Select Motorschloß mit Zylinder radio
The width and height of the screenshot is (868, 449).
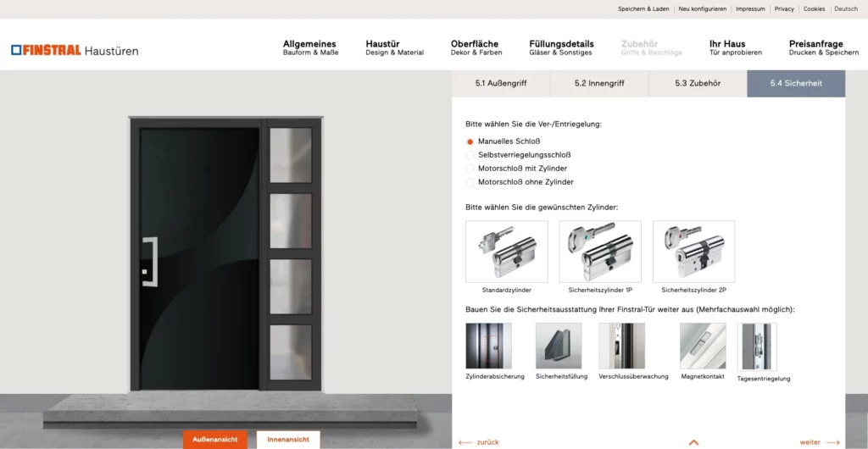click(x=470, y=169)
